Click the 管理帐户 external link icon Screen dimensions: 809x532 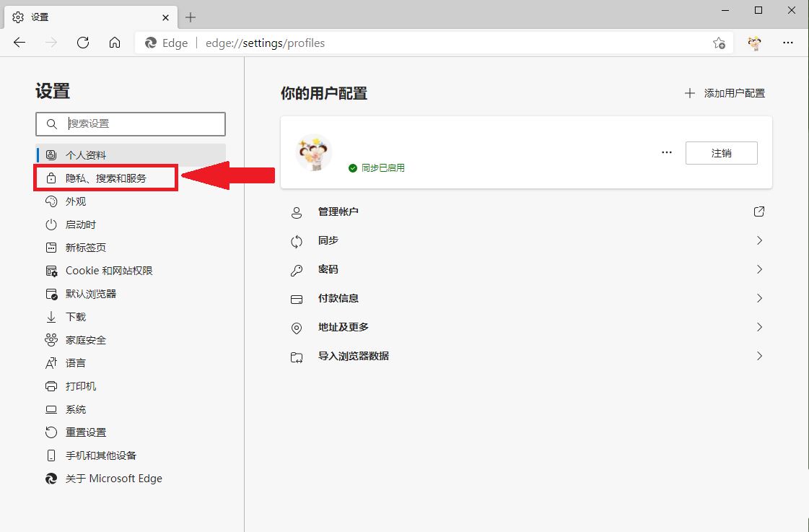[758, 212]
